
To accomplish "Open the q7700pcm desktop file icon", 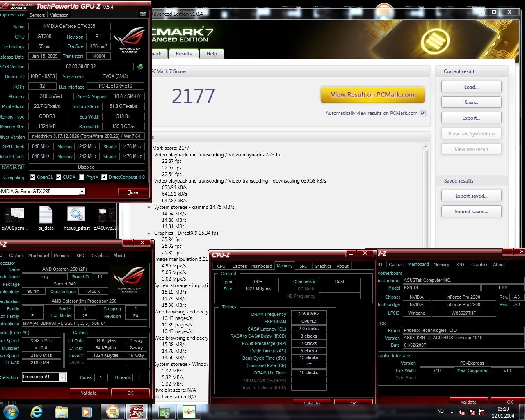I will [15, 219].
